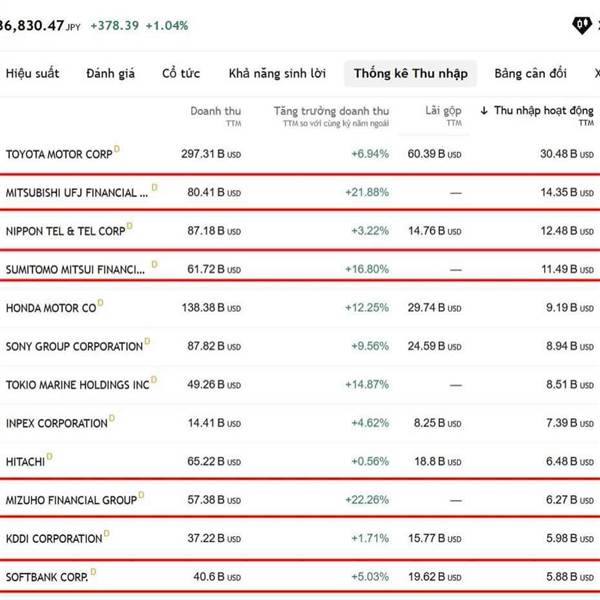The image size is (600, 600).
Task: Click Sony gross profit 24.59 B USD
Action: [435, 346]
